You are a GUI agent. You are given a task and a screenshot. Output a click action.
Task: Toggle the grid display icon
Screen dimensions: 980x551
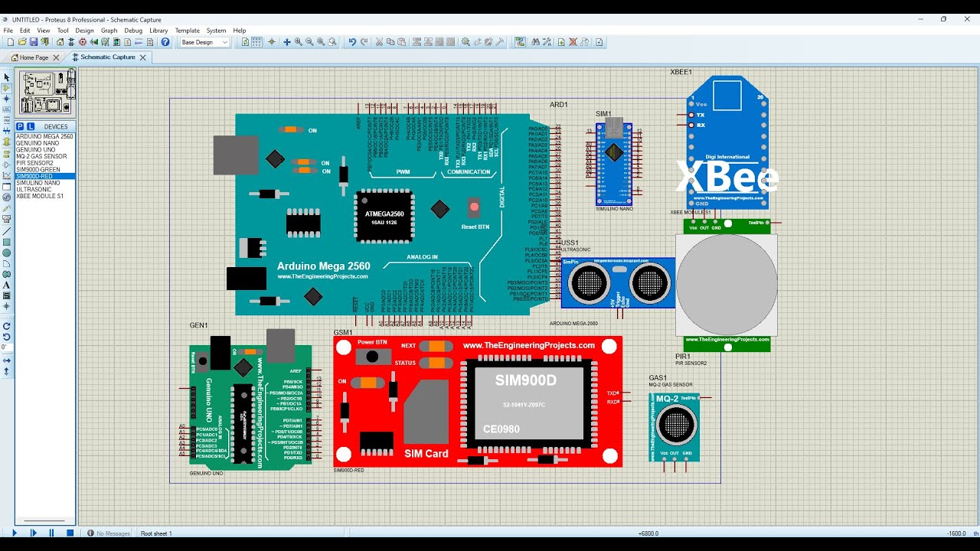pyautogui.click(x=256, y=42)
